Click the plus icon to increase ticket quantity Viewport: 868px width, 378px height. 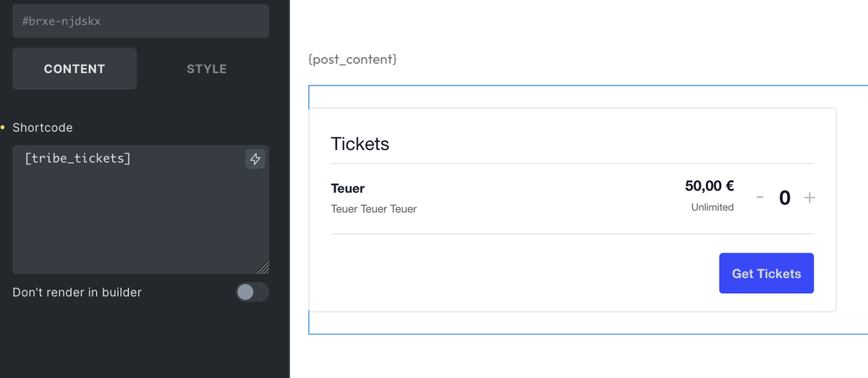(809, 198)
